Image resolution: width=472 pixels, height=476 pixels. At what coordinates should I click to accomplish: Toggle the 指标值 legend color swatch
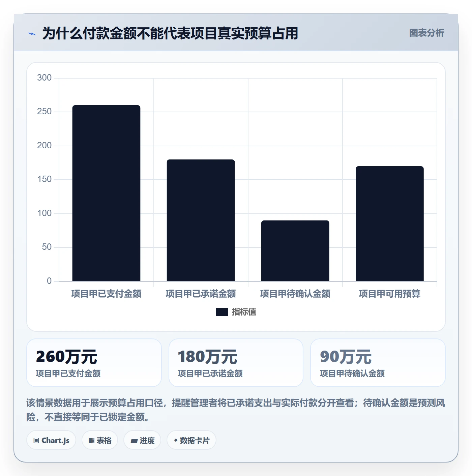(222, 312)
